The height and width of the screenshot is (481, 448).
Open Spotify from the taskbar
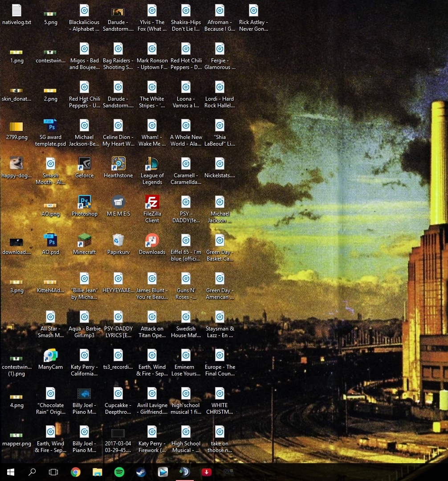[119, 472]
